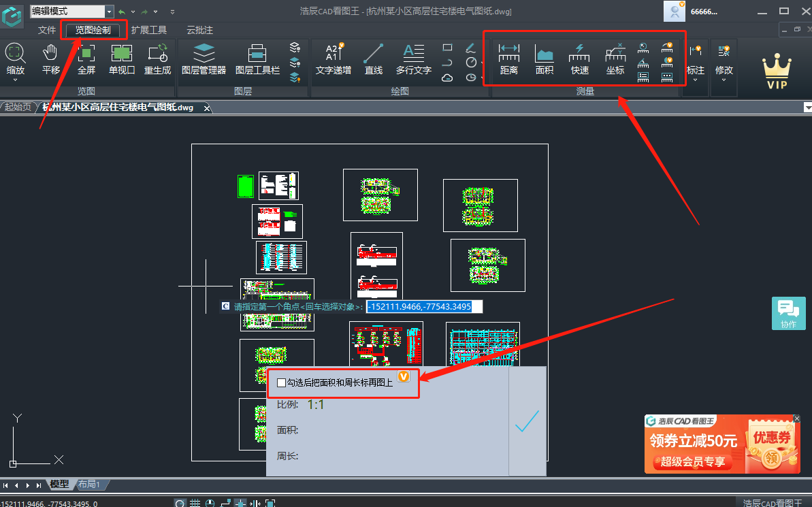
Task: Enter 全屏 fullscreen view
Action: pyautogui.click(x=86, y=59)
